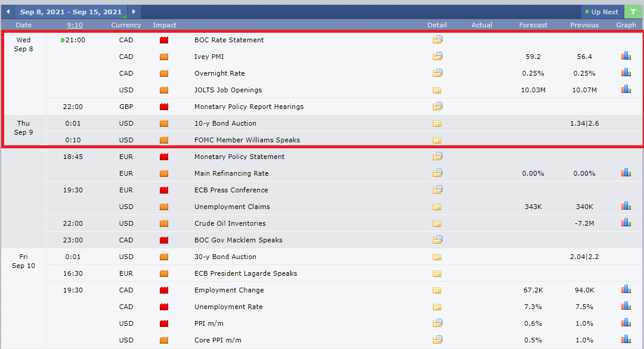Show graph for Main Refinancing Rate

(x=626, y=173)
